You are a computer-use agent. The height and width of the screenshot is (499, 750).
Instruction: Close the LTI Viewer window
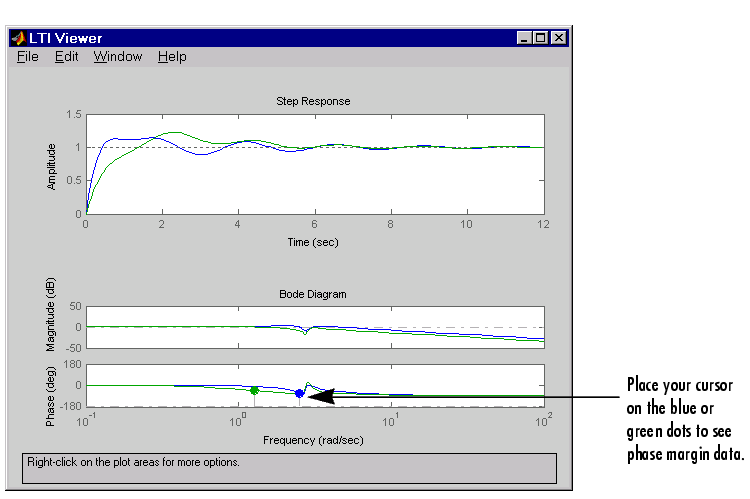[559, 38]
